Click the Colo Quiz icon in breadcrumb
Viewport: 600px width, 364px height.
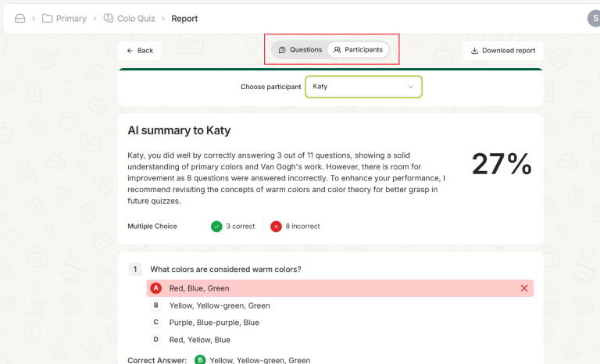[109, 18]
